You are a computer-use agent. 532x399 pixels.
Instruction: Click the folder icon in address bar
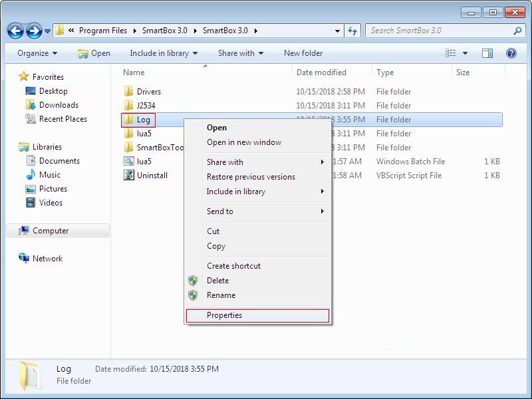[59, 30]
